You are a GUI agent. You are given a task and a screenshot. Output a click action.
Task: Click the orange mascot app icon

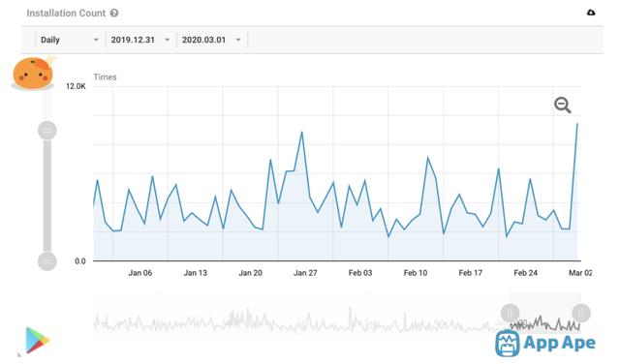(x=32, y=74)
